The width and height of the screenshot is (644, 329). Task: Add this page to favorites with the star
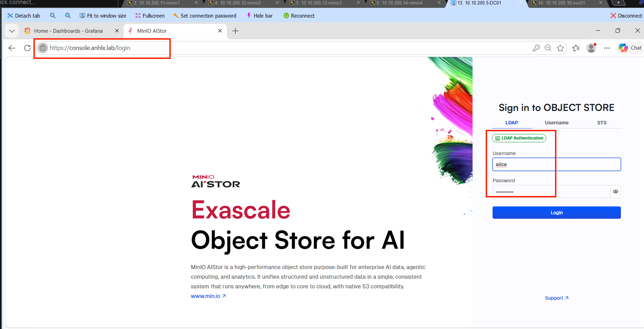(561, 48)
